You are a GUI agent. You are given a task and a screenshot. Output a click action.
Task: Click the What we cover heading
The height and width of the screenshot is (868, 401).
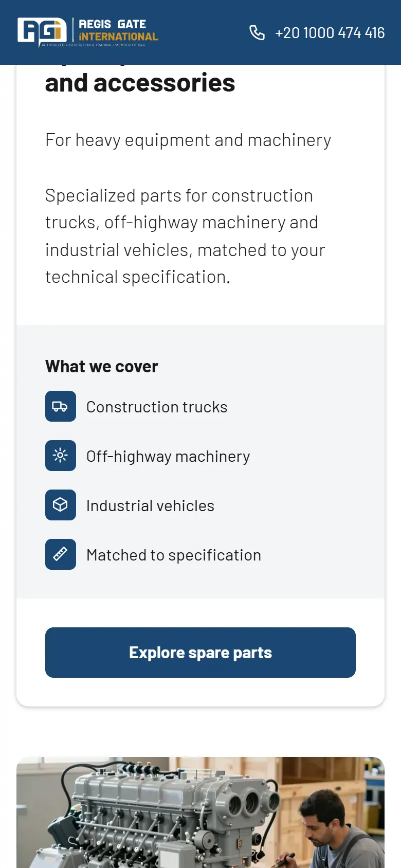coord(102,366)
